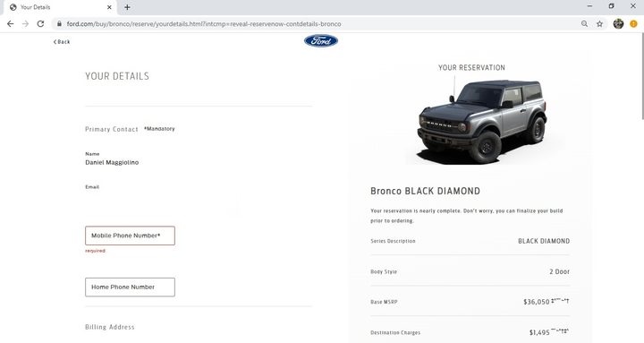This screenshot has height=343, width=644.
Task: Click the Ford logo
Action: pyautogui.click(x=321, y=40)
